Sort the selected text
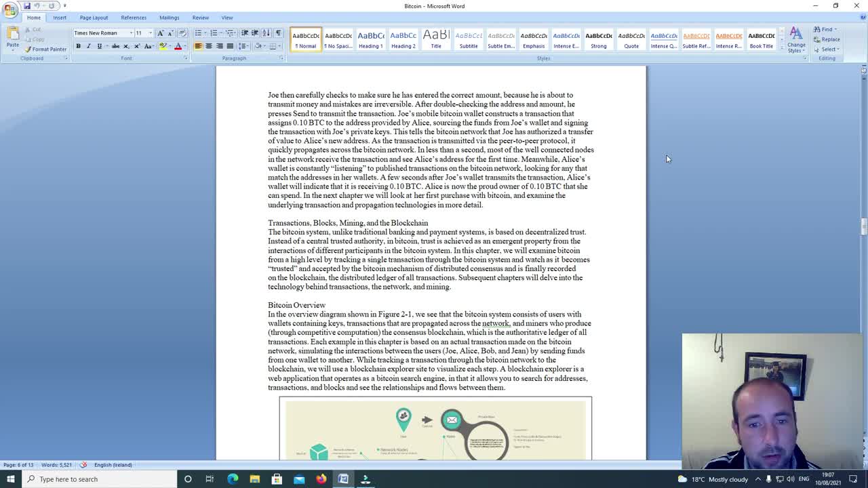868x488 pixels. 266,33
